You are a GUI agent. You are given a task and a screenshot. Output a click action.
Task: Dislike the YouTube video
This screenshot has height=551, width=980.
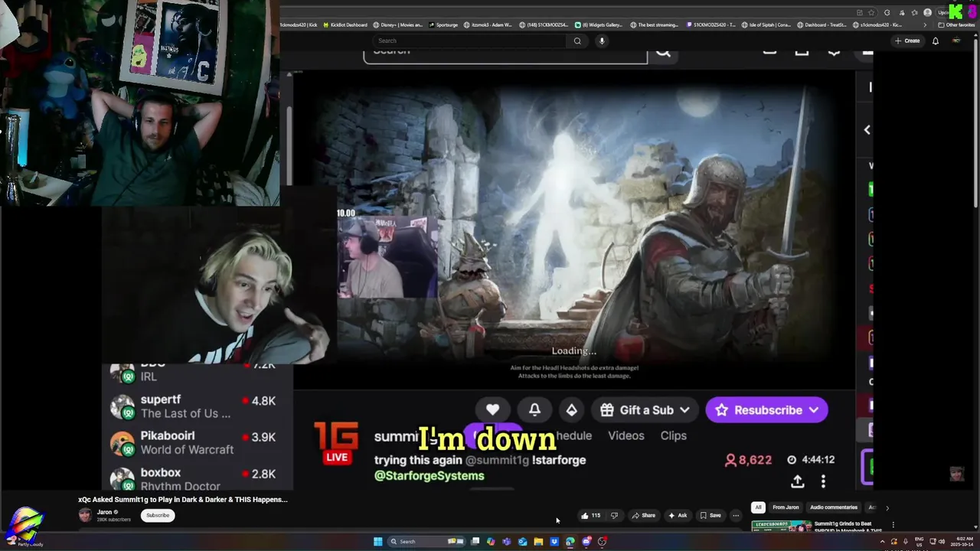614,515
